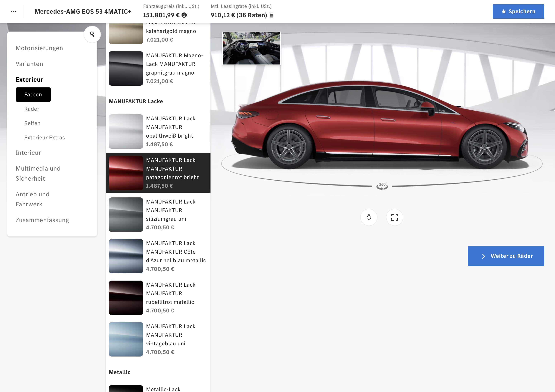Image resolution: width=555 pixels, height=392 pixels.
Task: Click the star Speichern button
Action: (518, 11)
